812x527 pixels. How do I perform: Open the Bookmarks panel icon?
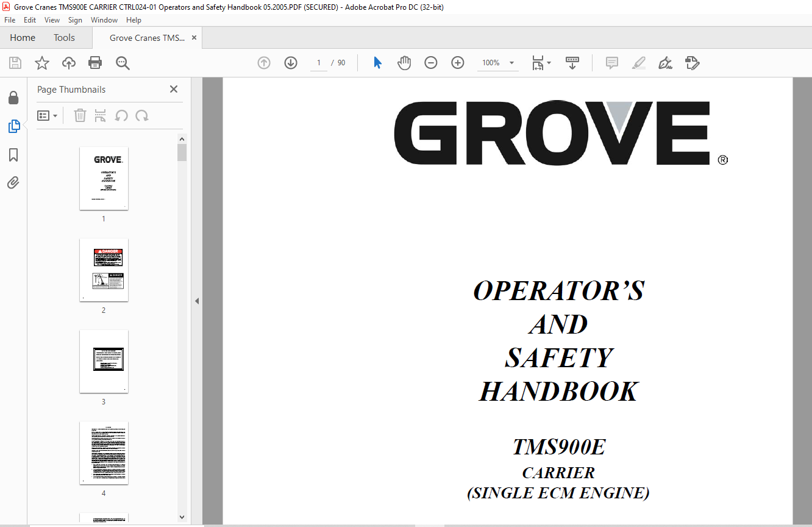(x=13, y=155)
